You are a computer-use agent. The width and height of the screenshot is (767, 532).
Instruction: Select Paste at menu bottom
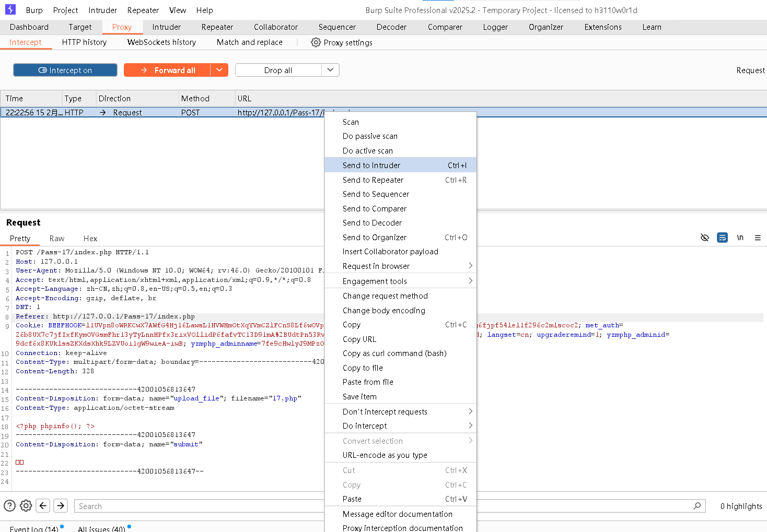click(x=400, y=499)
